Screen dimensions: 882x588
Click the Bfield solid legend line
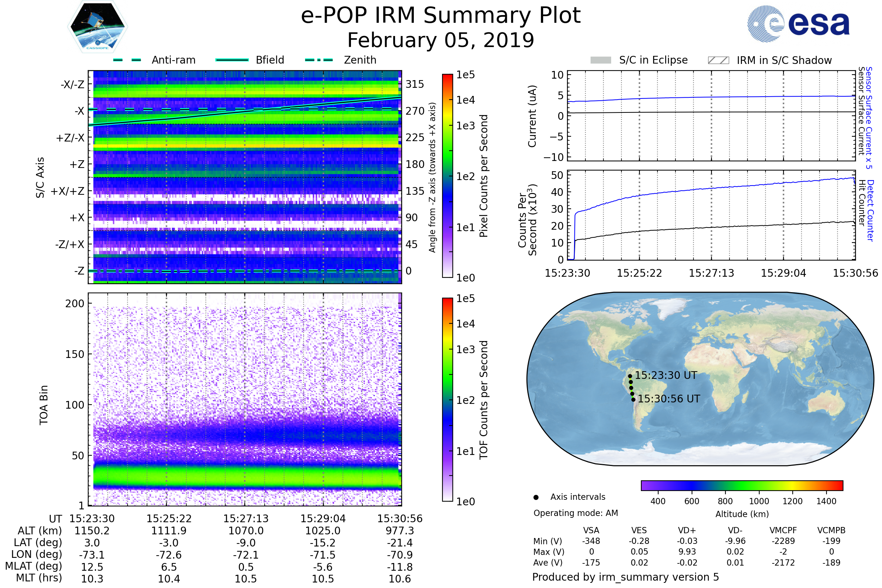pos(232,60)
